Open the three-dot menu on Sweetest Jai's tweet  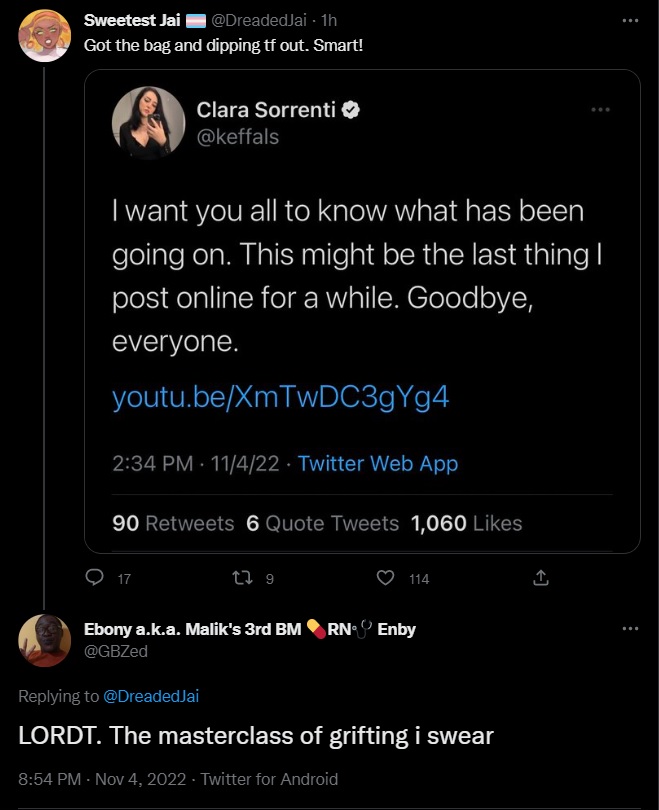[x=630, y=20]
